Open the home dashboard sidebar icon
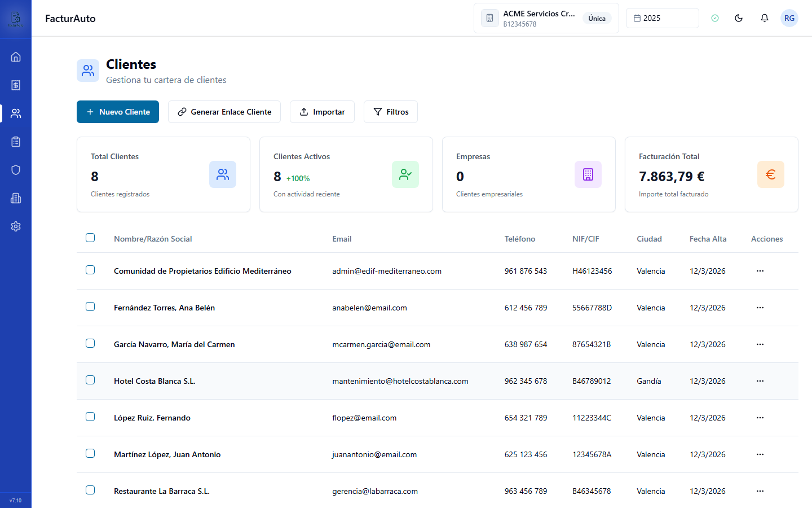Image resolution: width=812 pixels, height=508 pixels. pyautogui.click(x=16, y=57)
